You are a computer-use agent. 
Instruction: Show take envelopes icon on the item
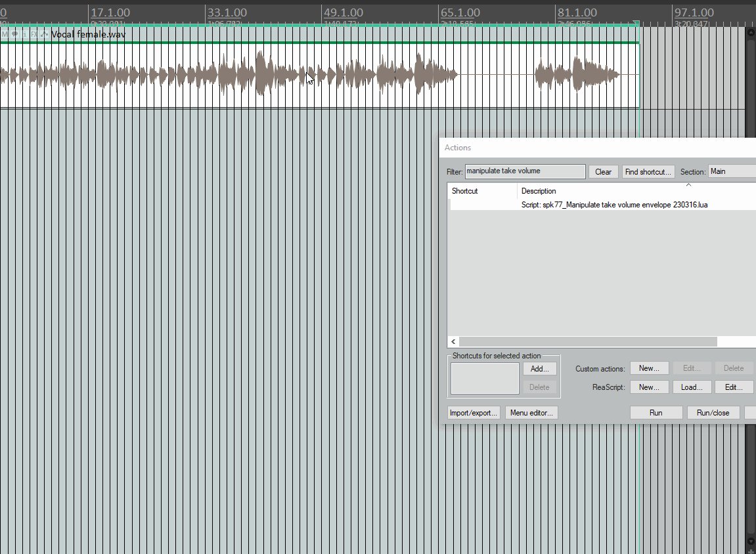point(44,34)
